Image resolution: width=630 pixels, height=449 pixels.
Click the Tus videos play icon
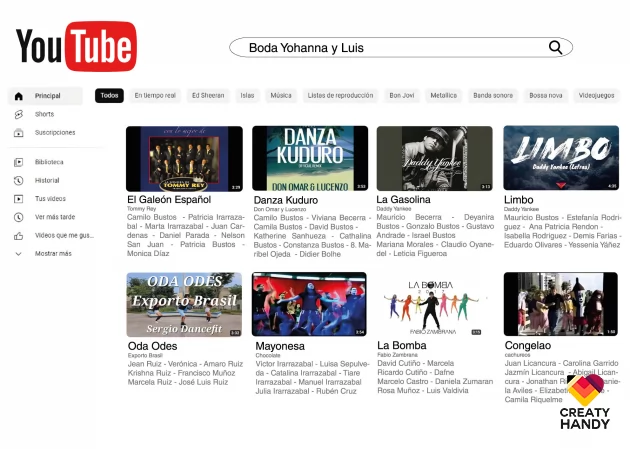tap(18, 199)
